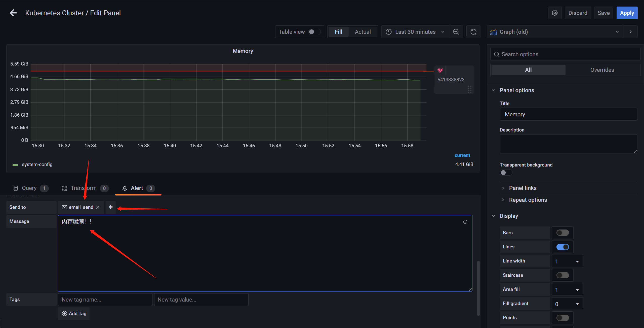
Task: Remove email_send notification with X icon
Action: click(x=98, y=207)
